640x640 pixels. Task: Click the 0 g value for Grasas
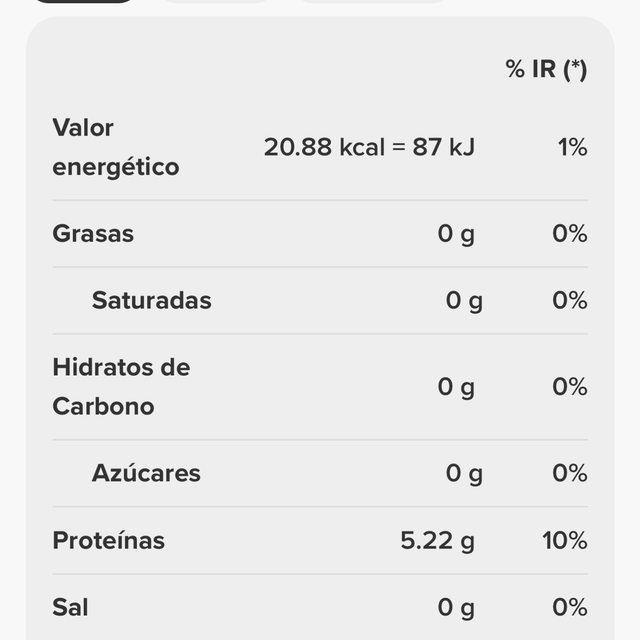[456, 234]
